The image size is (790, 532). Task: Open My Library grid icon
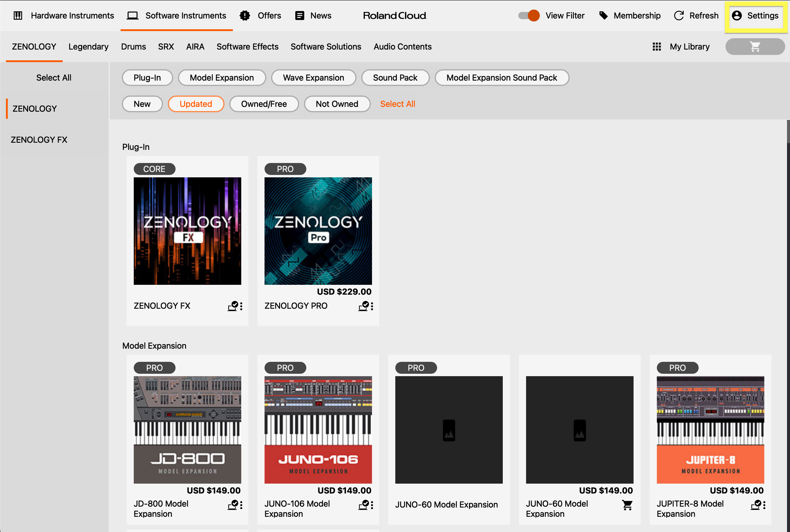657,47
